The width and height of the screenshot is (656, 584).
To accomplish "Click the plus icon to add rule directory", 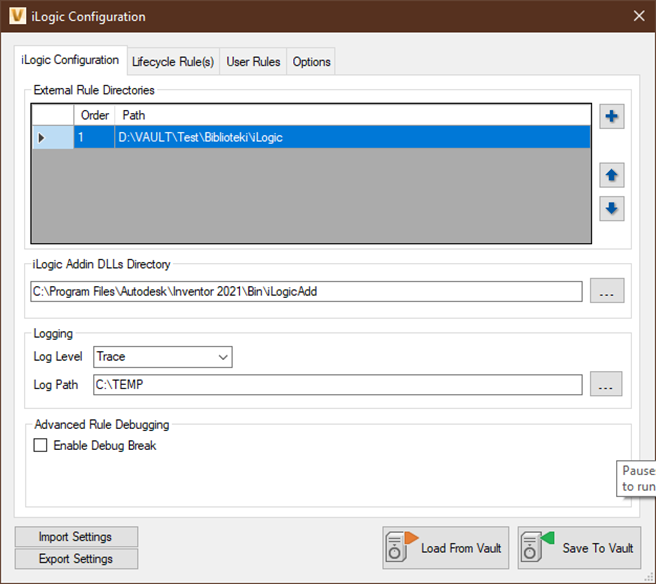I will pyautogui.click(x=612, y=117).
